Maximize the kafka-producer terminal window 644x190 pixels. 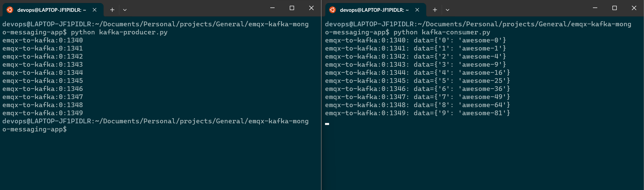click(x=292, y=8)
